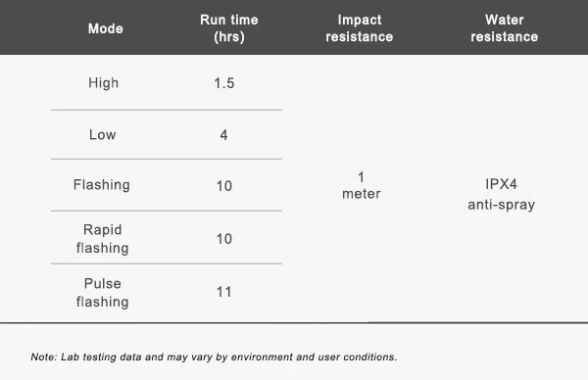The width and height of the screenshot is (588, 380).
Task: Click the Rapid flashing row's 10 value
Action: coord(223,239)
